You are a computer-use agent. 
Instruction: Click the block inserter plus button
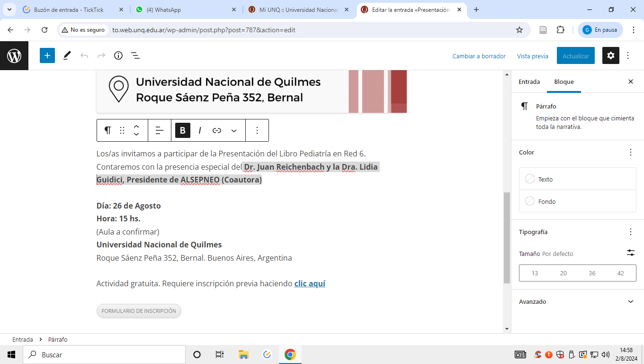[47, 56]
